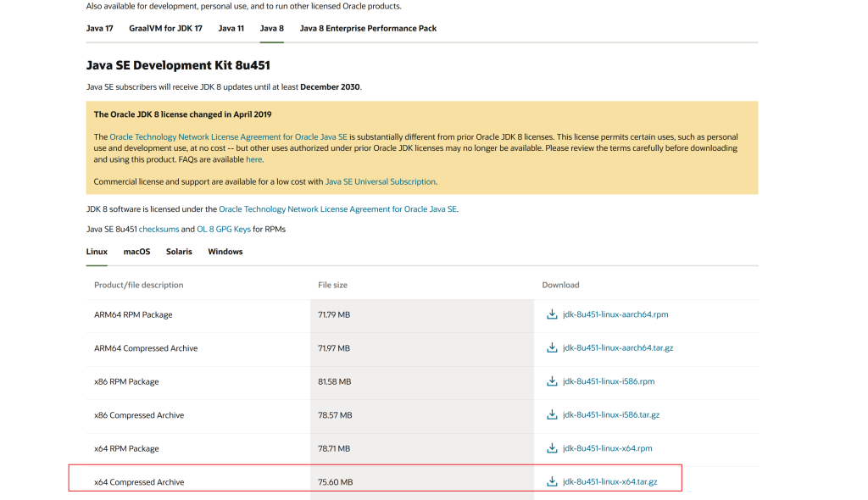Click the '75.60 MB' file size

pos(335,482)
